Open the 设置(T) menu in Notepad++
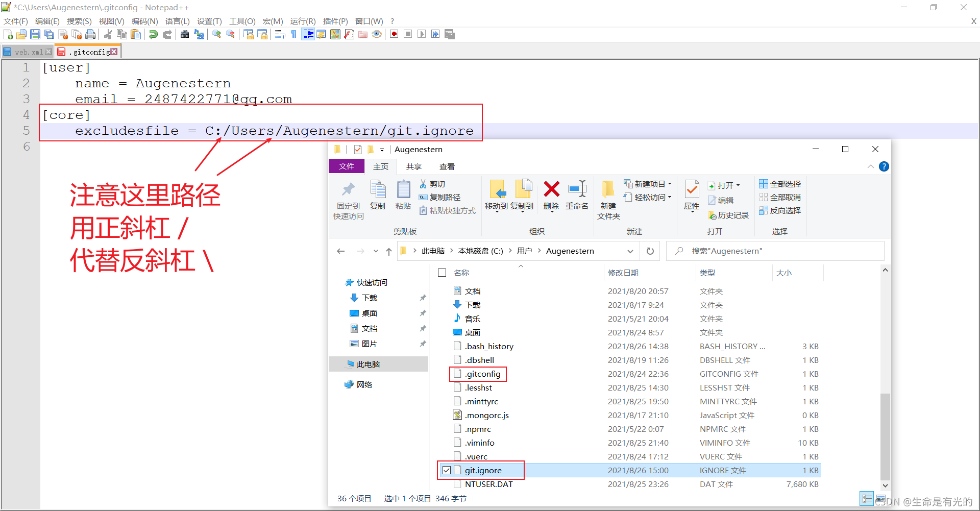 pyautogui.click(x=209, y=21)
